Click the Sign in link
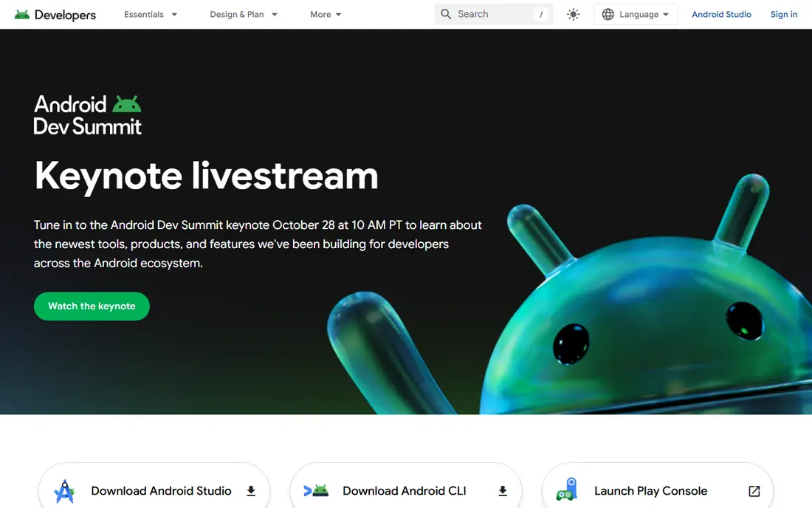This screenshot has width=812, height=508. [783, 15]
